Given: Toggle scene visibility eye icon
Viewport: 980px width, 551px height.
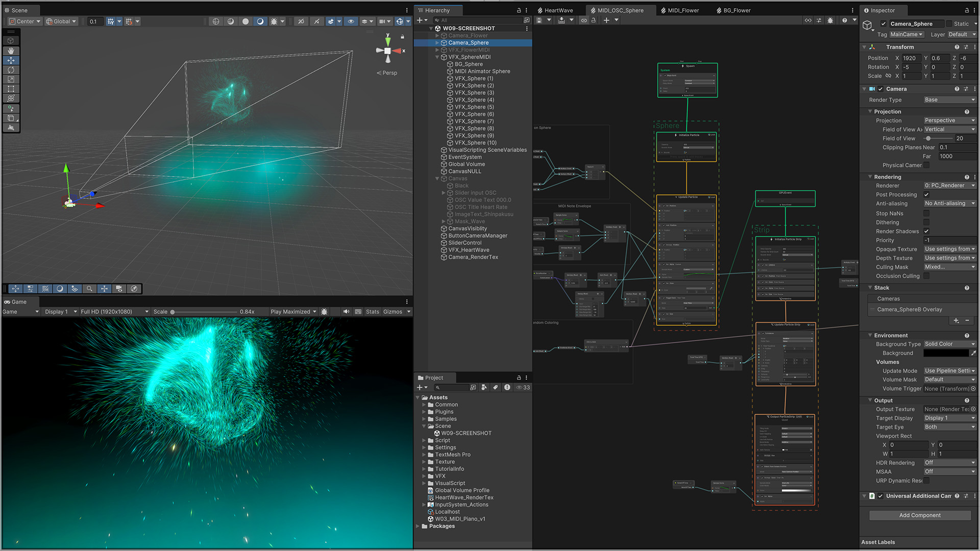Looking at the screenshot, I should [x=351, y=21].
